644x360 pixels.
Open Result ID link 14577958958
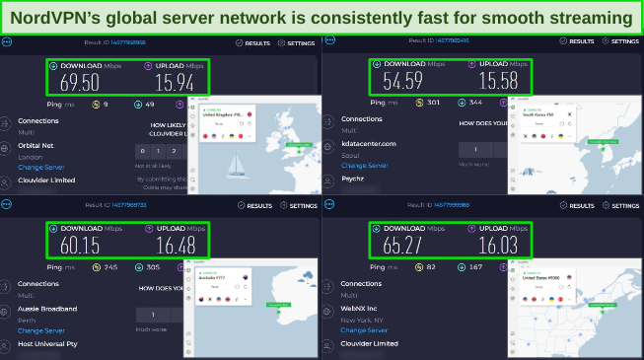coord(128,42)
